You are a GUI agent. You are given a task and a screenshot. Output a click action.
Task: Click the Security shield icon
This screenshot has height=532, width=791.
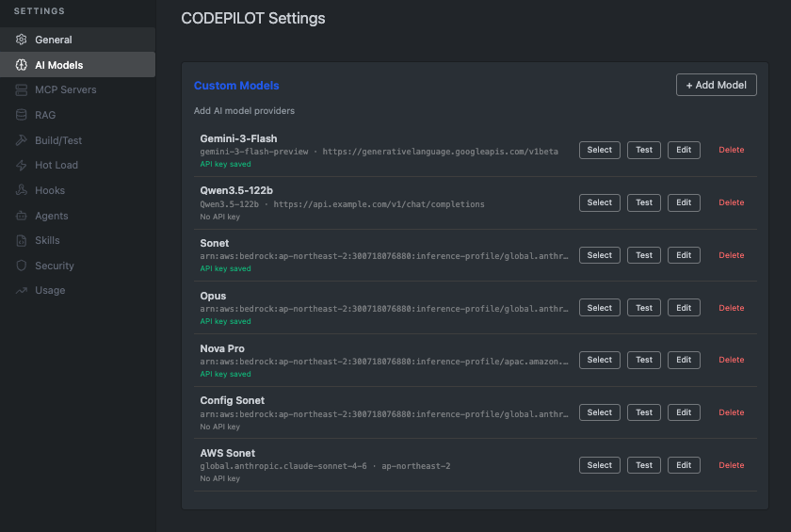21,266
